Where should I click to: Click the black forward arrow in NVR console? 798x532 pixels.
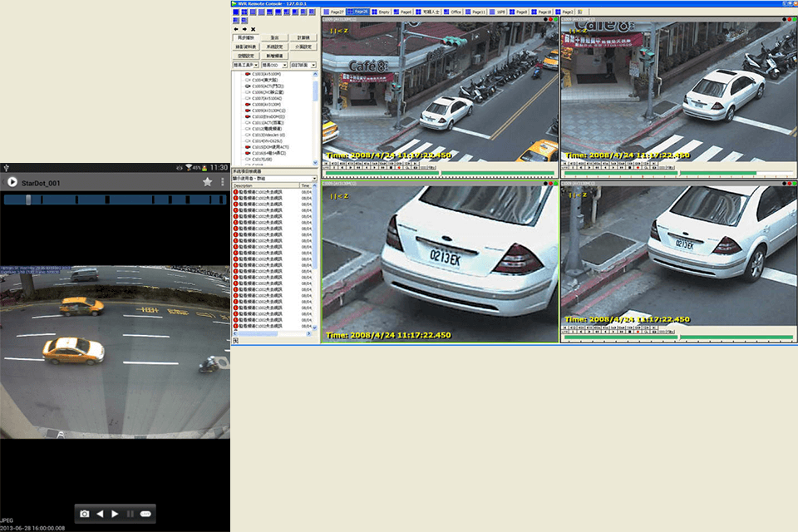(x=244, y=30)
